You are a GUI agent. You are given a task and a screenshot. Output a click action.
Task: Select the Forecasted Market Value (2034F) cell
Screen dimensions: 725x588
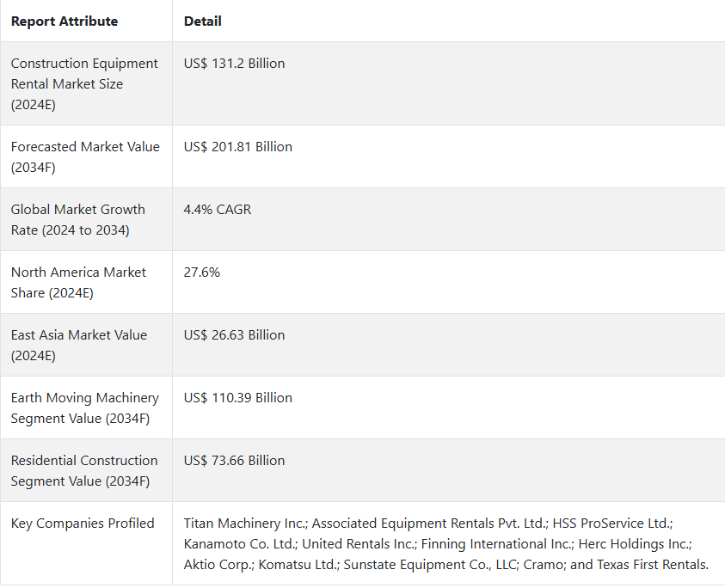coord(85,156)
